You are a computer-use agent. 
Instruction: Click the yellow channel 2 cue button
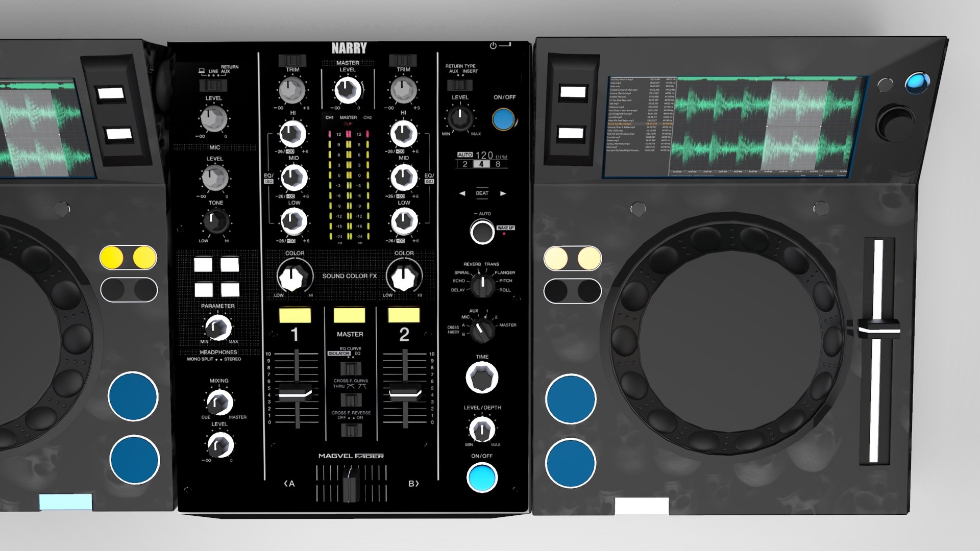click(404, 315)
